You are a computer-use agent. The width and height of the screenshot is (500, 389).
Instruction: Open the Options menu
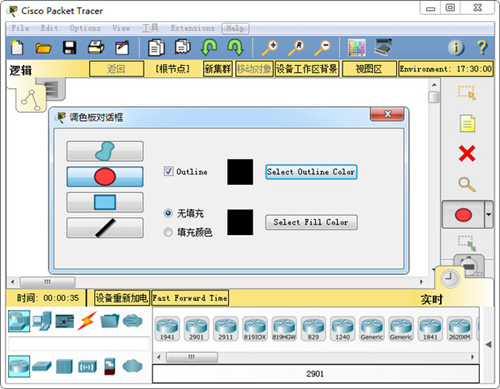click(x=85, y=28)
